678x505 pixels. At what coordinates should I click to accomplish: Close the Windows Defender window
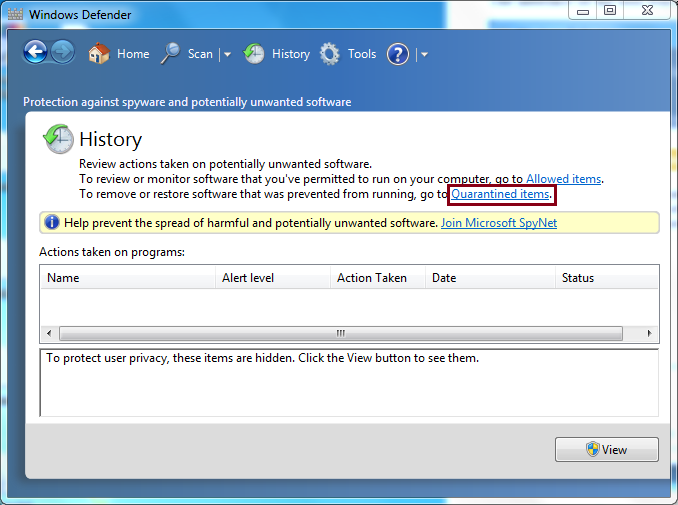(x=647, y=11)
